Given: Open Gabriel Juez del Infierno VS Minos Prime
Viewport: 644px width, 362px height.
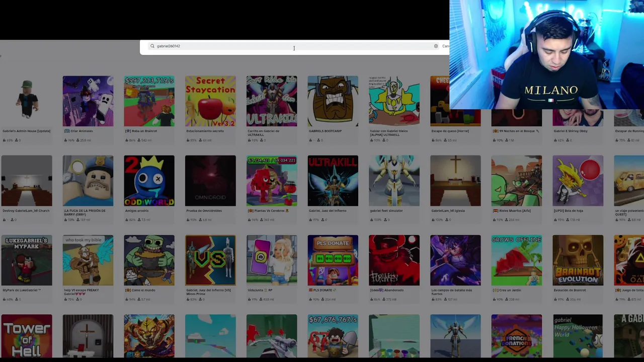Looking at the screenshot, I should coord(210,260).
